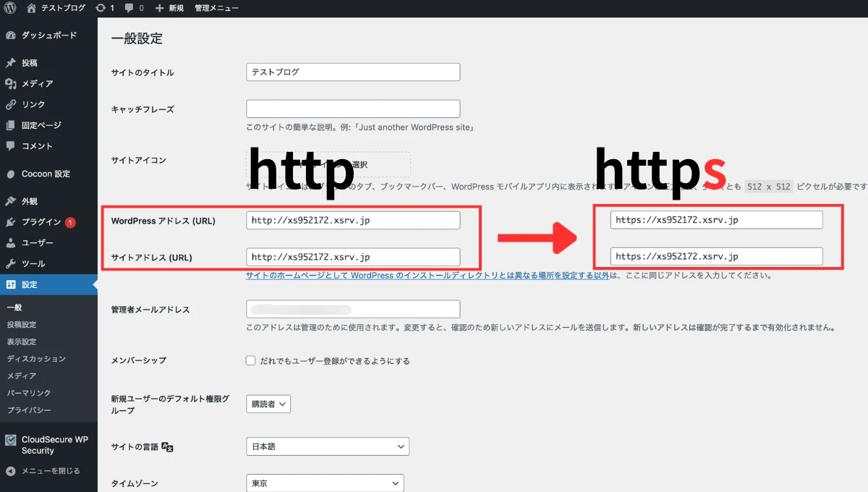Open ユーザー in the sidebar
Viewport: 868px width, 492px height.
click(x=38, y=243)
